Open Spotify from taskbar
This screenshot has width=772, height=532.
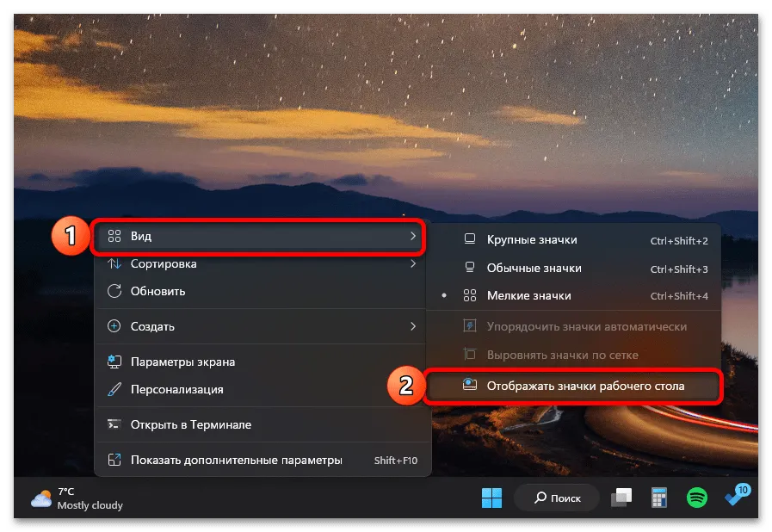pos(696,498)
